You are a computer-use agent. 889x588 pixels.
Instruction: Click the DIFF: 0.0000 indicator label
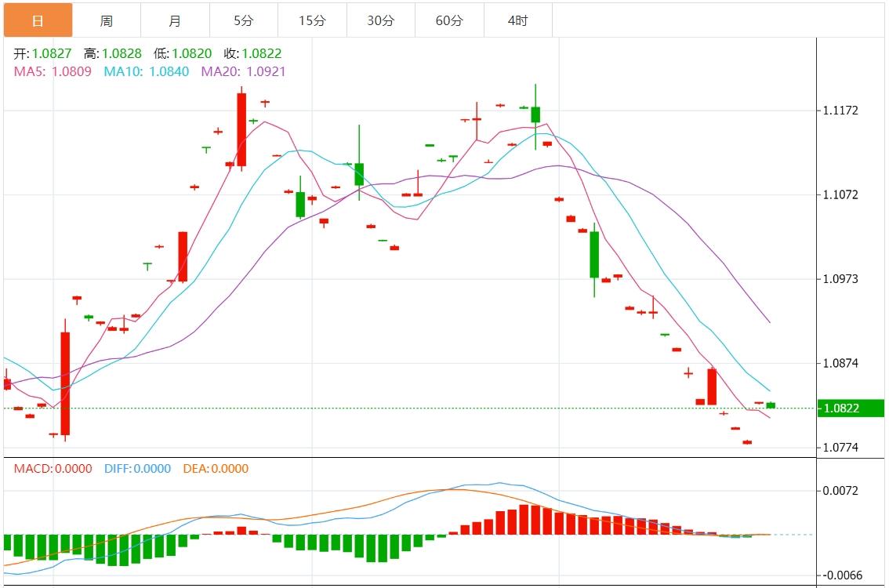click(x=137, y=469)
